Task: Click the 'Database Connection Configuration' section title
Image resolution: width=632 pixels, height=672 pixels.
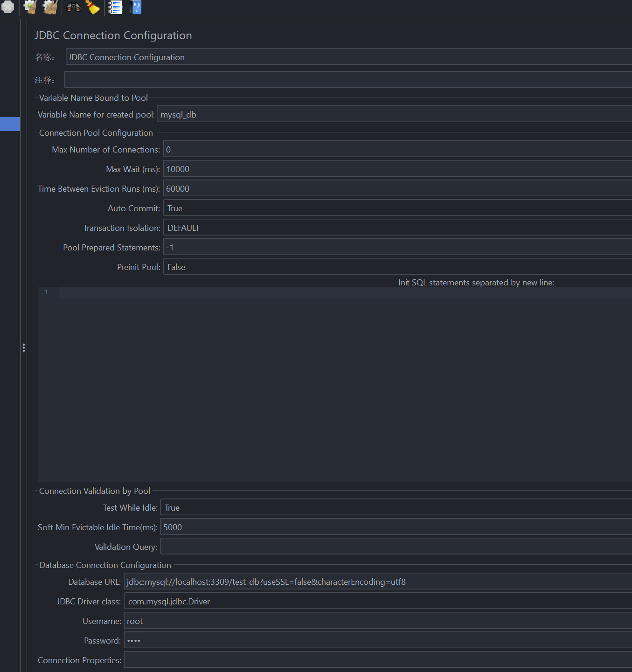Action: 105,565
